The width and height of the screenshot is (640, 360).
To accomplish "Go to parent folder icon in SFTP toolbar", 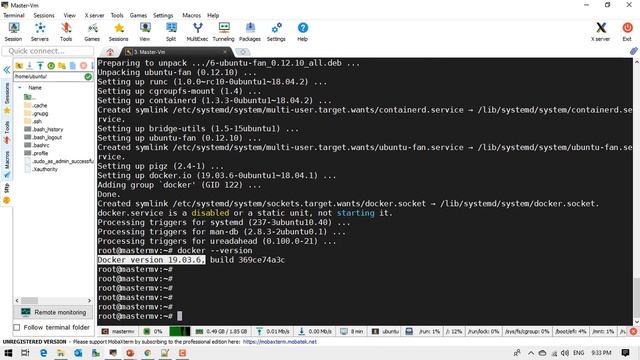I will (19, 65).
